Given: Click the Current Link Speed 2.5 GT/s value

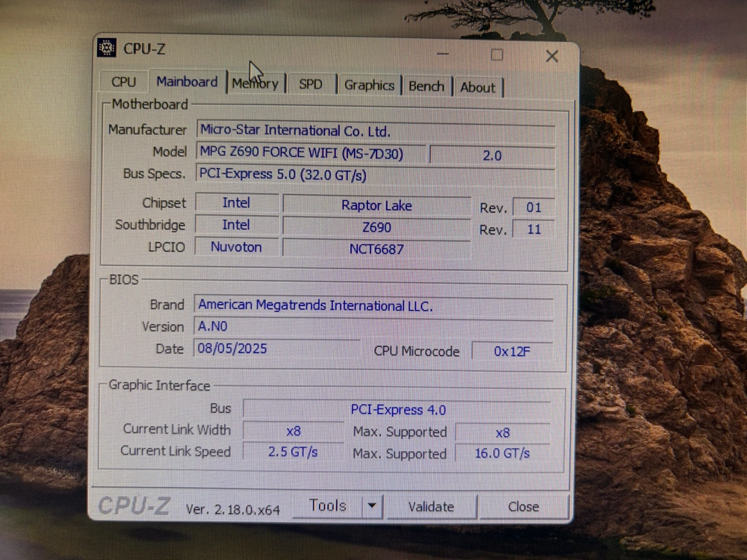Looking at the screenshot, I should click(293, 452).
